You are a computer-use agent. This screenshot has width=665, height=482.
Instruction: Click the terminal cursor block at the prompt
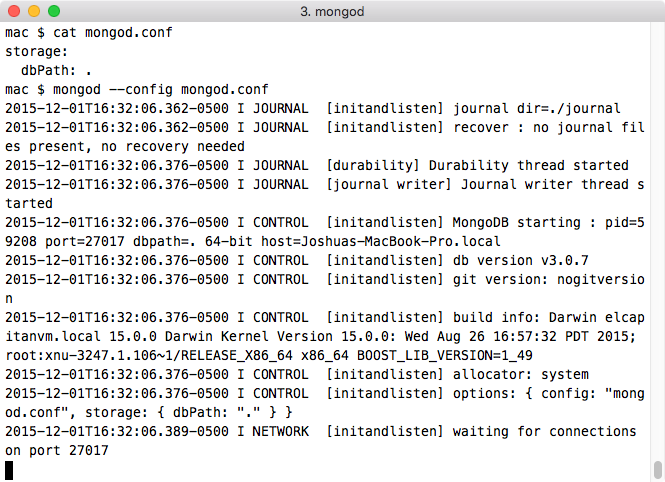[x=9, y=470]
